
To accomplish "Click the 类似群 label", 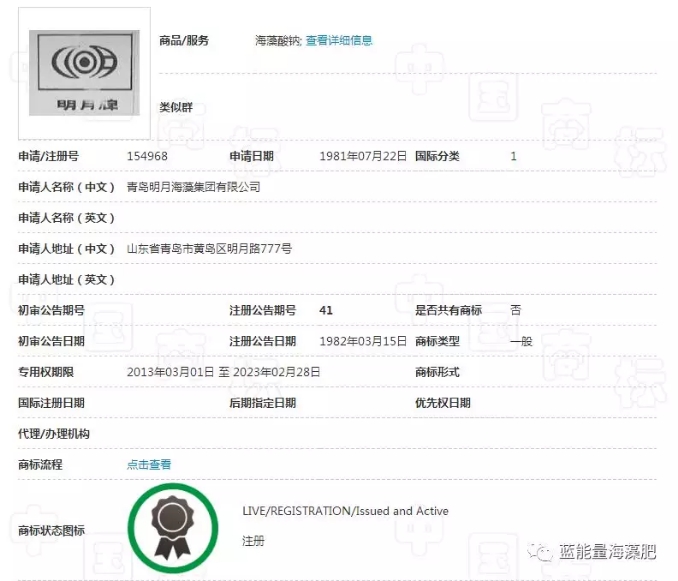I will [176, 107].
